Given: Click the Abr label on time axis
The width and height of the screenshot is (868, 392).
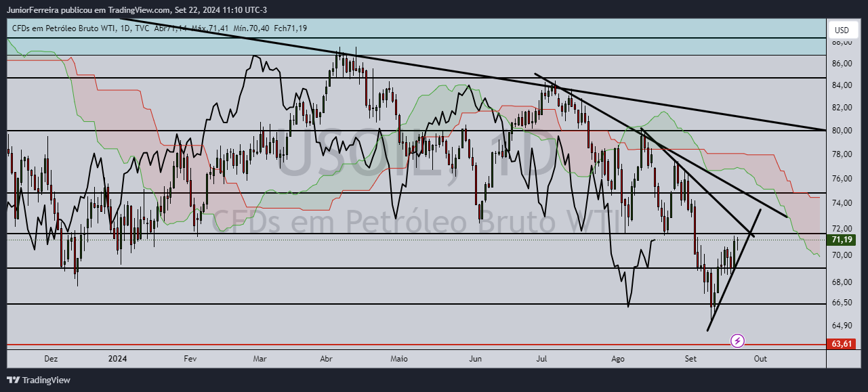Looking at the screenshot, I should click(328, 359).
